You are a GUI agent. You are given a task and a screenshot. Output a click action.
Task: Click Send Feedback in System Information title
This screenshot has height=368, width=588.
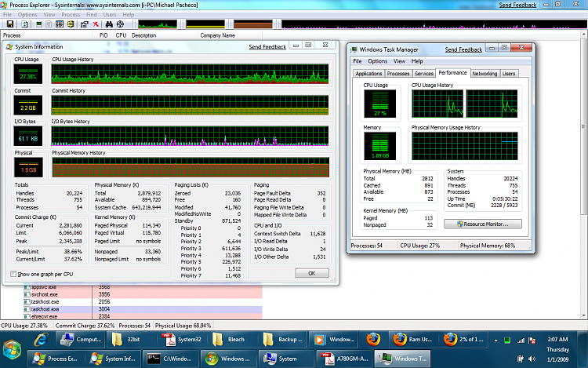tap(267, 47)
